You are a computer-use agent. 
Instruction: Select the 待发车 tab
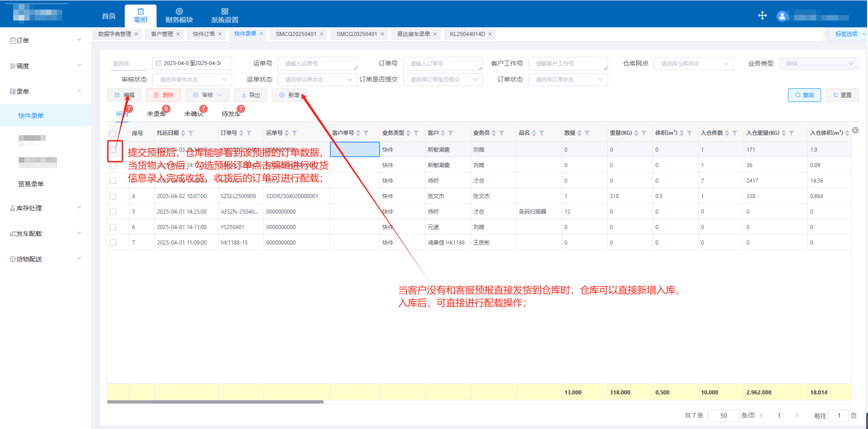[x=231, y=114]
